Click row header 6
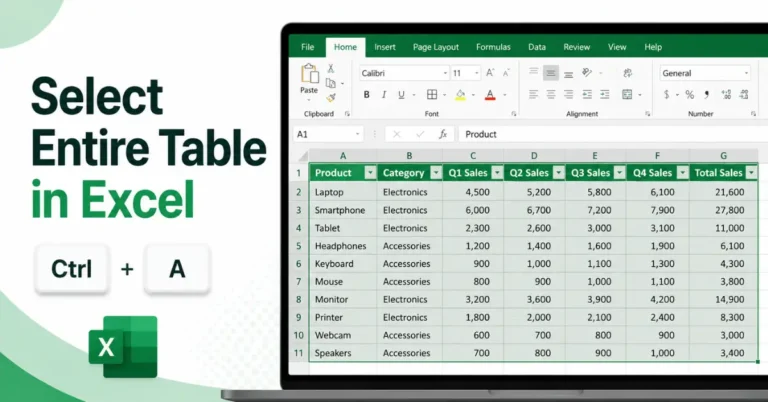Viewport: 768px width, 402px height. tap(298, 263)
